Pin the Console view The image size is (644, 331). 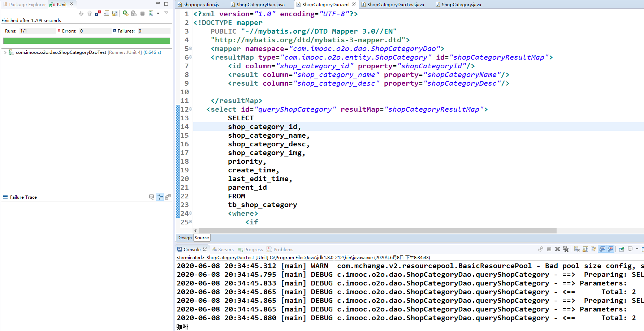coord(621,249)
